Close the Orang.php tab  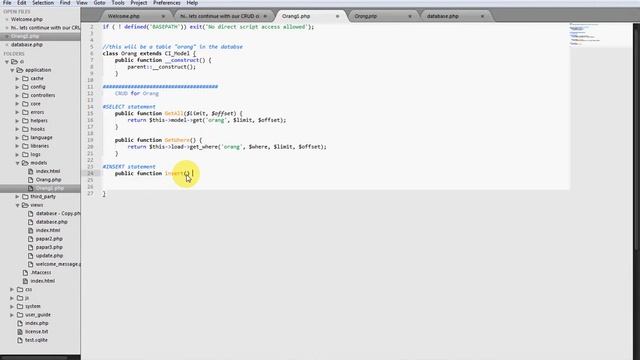coord(410,16)
